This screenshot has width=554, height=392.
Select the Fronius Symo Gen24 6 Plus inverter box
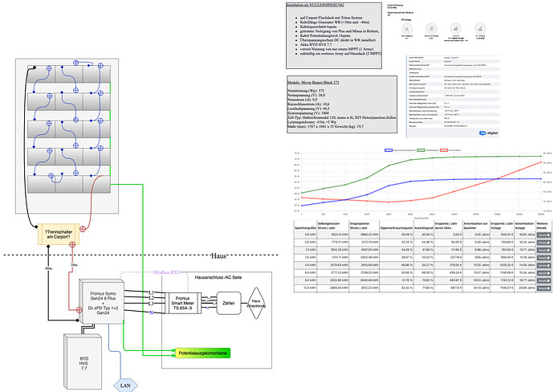(102, 301)
